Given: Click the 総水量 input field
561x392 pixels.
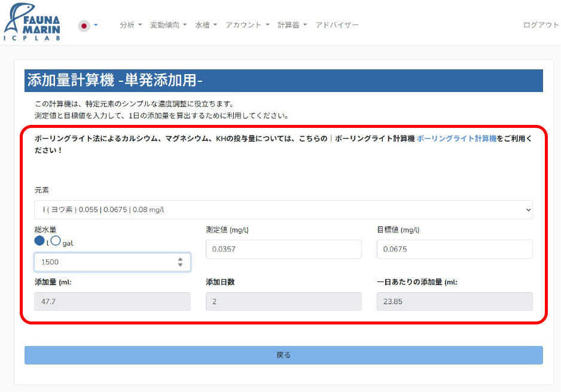Looking at the screenshot, I should [102, 262].
